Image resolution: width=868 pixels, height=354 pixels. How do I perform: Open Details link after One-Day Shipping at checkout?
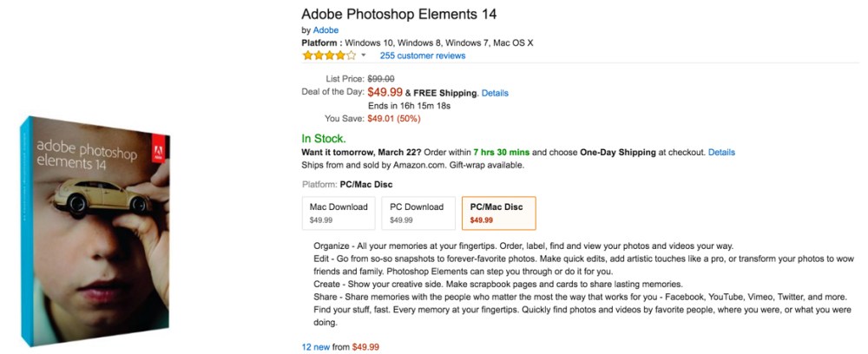(721, 152)
